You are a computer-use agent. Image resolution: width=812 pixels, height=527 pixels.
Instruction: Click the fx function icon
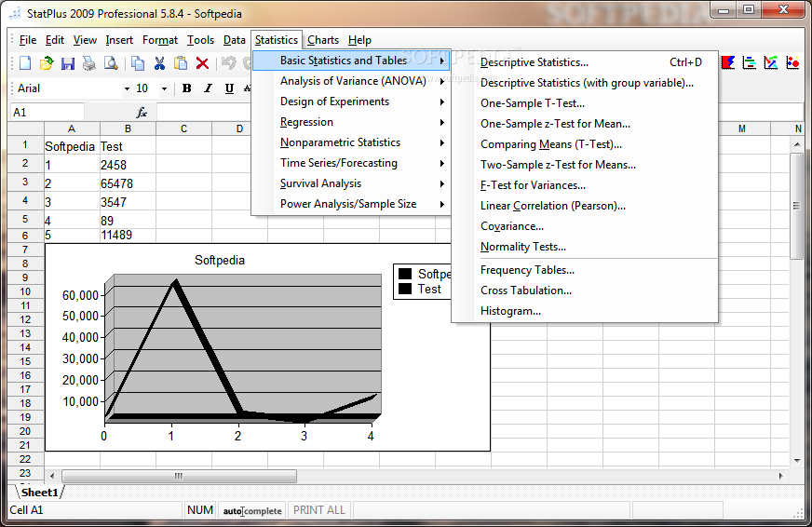142,113
